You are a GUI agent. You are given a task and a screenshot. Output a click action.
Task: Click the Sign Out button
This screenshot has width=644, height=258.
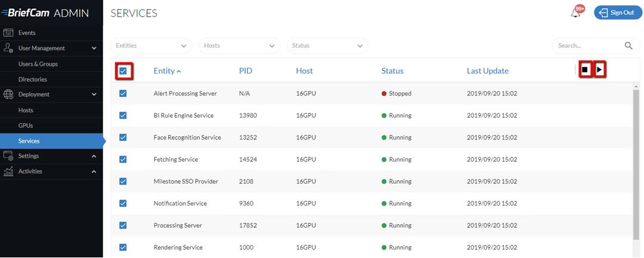[x=617, y=13]
